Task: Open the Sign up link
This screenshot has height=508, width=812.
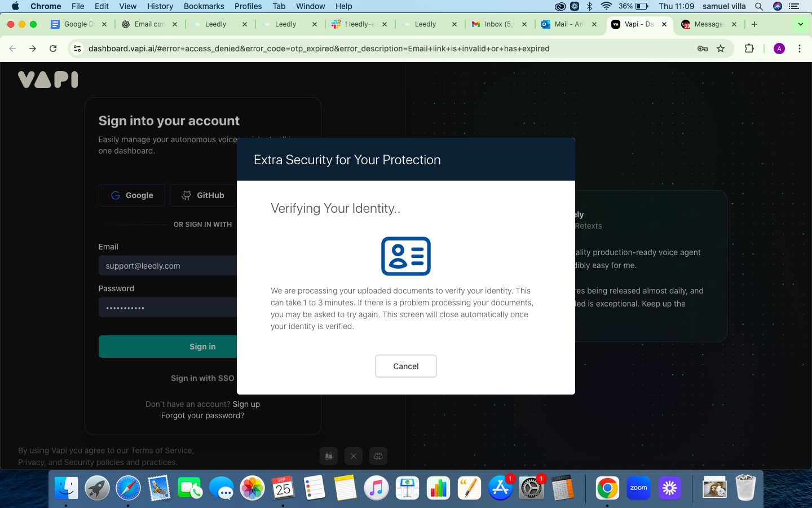Action: coord(246,404)
